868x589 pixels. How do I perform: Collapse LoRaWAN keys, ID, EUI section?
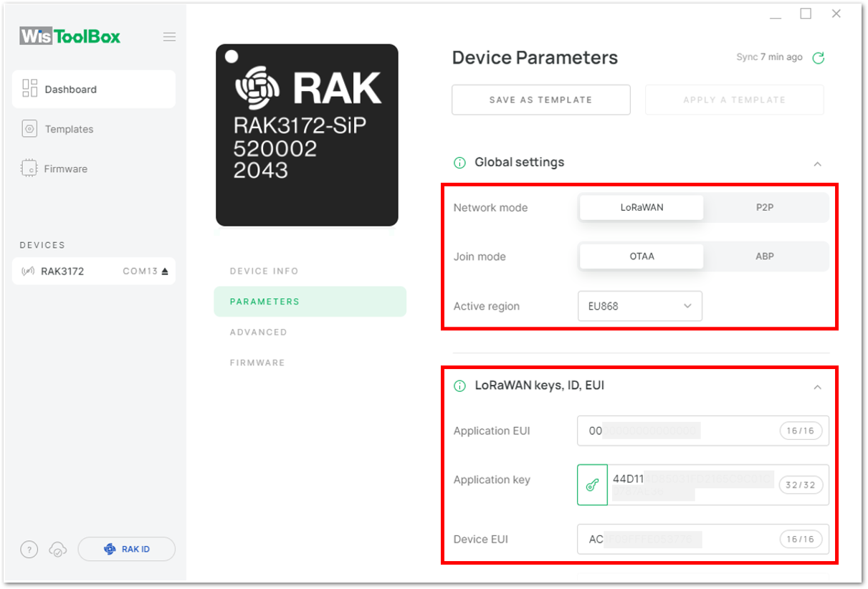click(x=817, y=388)
